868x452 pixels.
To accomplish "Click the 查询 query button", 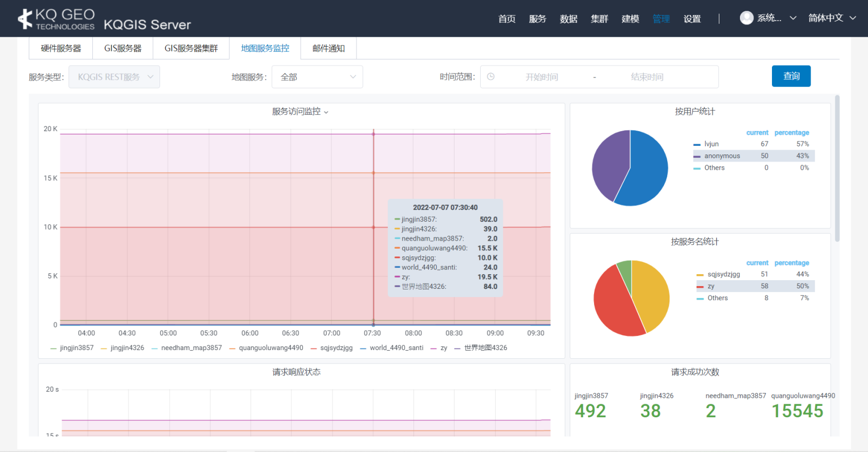I will click(792, 76).
